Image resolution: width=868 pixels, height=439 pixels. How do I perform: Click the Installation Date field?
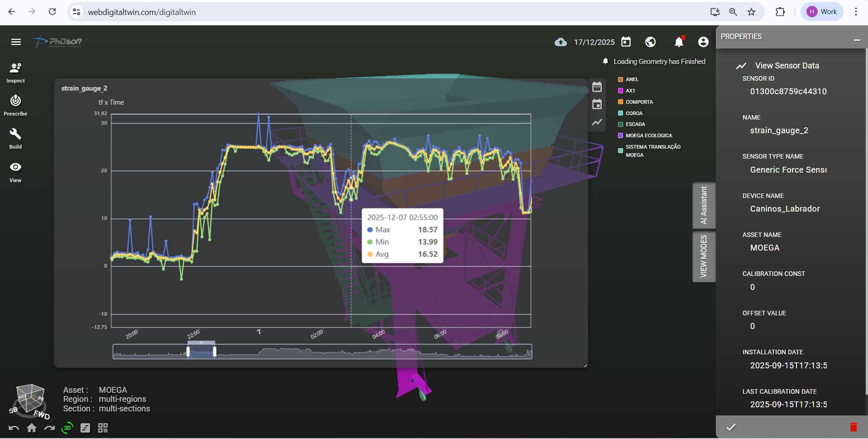pos(788,366)
